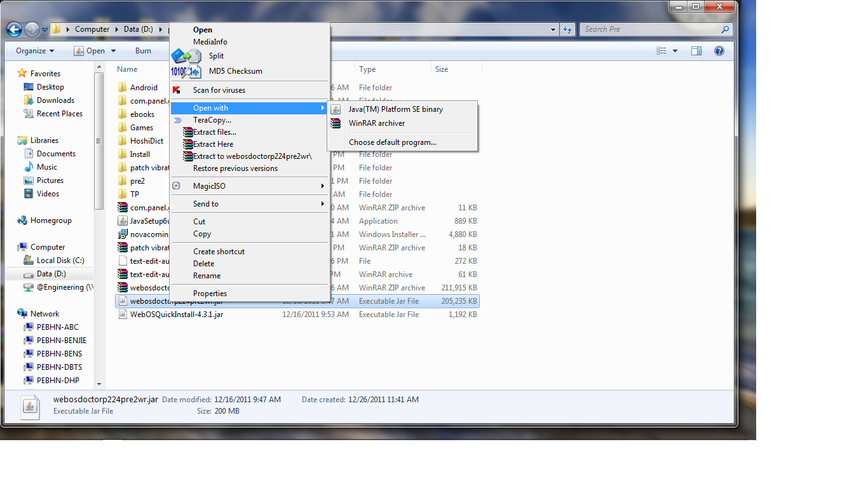This screenshot has height=488, width=868.
Task: Select PEBHN-BENJIE network computer
Action: coord(62,341)
